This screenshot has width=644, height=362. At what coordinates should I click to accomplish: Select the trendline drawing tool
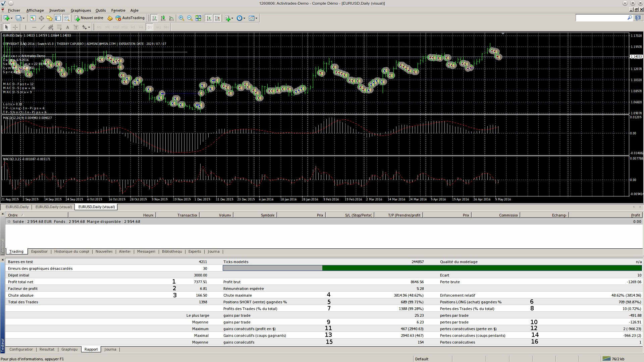point(42,27)
